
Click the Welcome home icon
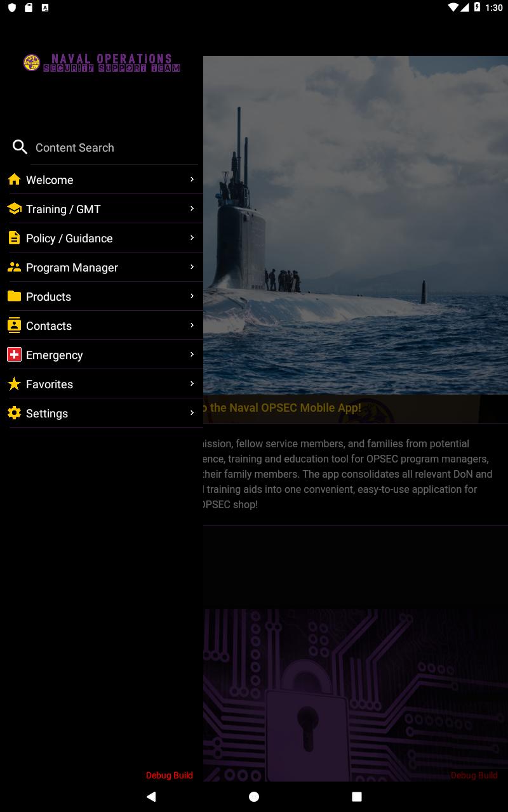[15, 180]
